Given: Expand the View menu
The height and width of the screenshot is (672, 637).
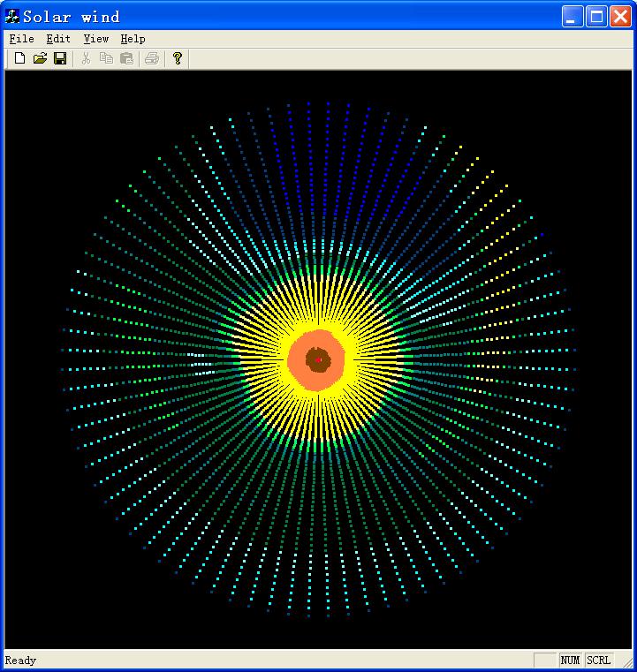Looking at the screenshot, I should 96,39.
